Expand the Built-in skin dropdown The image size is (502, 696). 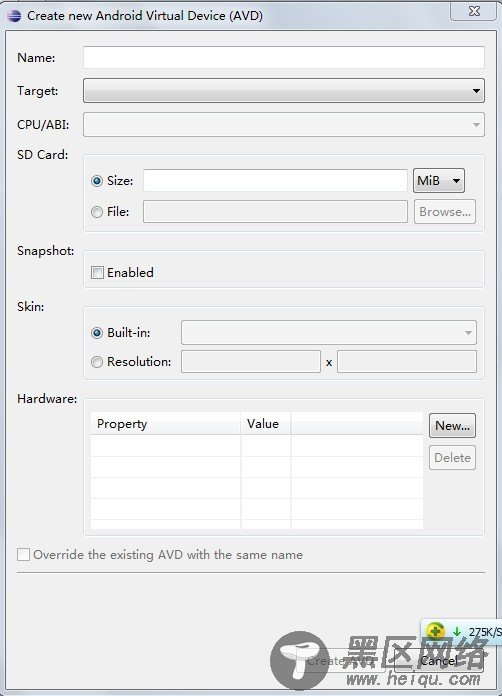pos(328,332)
